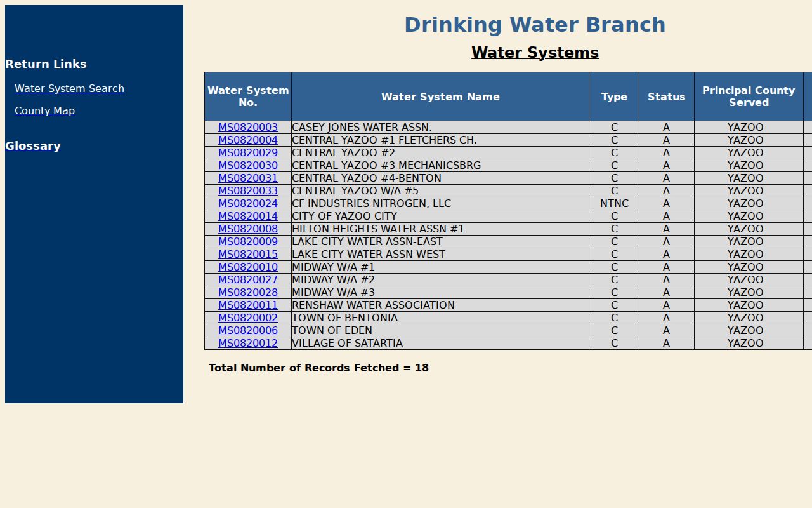Click the Type column header

[614, 97]
